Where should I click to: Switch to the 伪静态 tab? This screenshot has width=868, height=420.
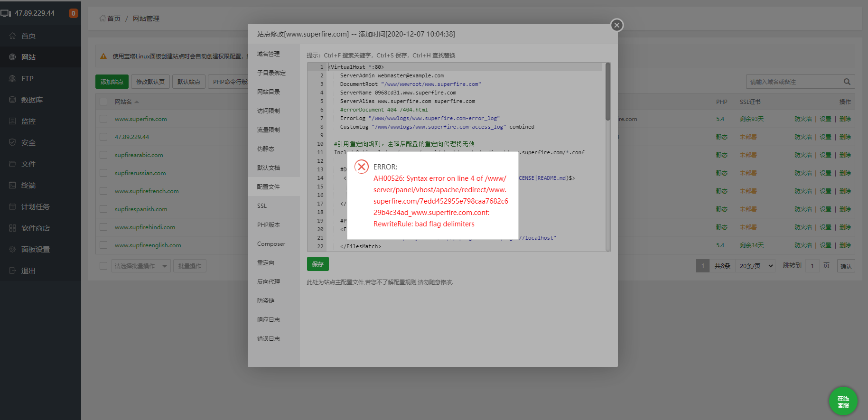click(274, 149)
